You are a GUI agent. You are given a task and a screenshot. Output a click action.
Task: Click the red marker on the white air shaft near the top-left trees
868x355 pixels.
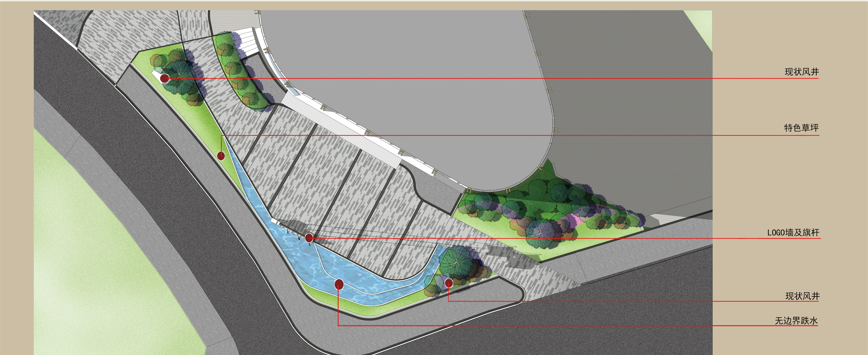click(x=164, y=79)
